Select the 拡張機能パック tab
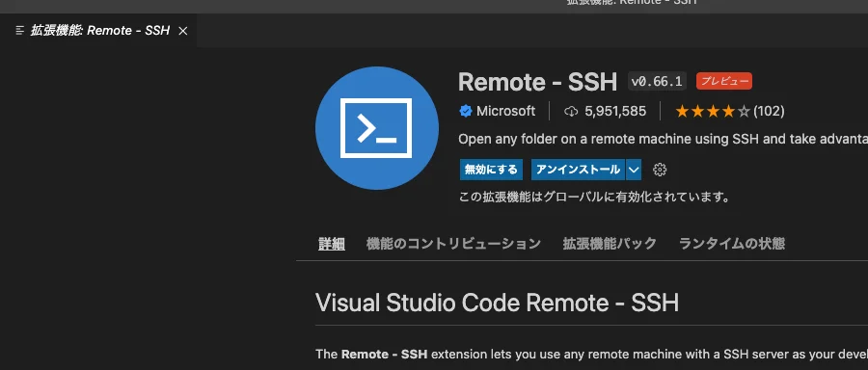Image resolution: width=868 pixels, height=370 pixels. click(610, 244)
